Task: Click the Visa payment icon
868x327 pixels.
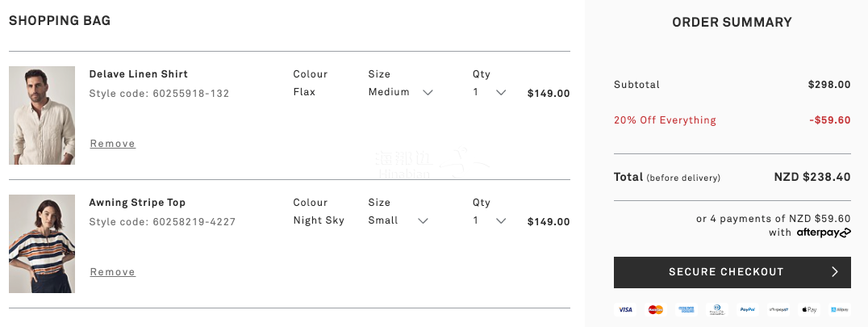Action: click(x=625, y=310)
